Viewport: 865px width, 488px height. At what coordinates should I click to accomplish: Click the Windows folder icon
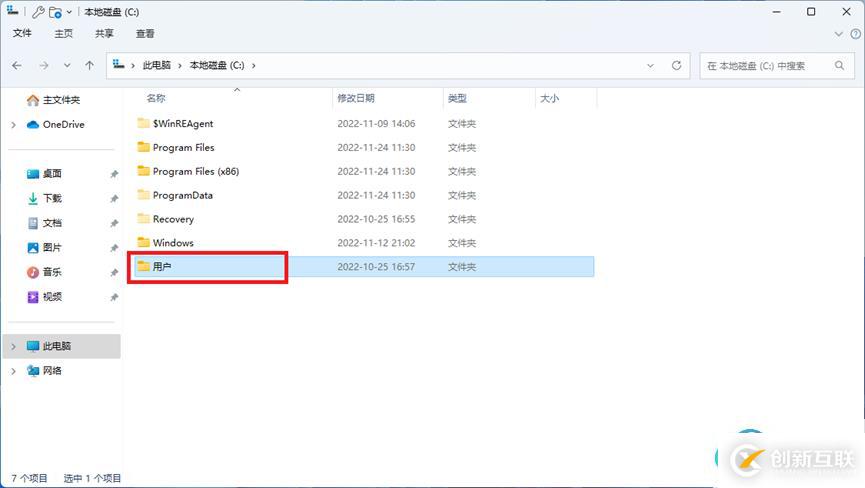pos(143,242)
